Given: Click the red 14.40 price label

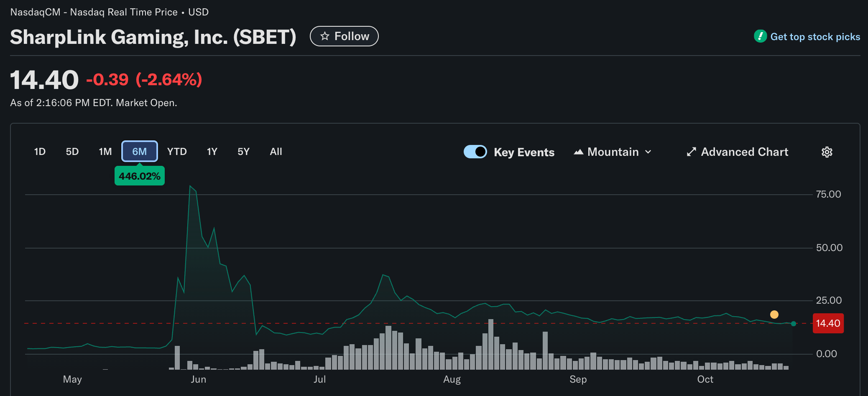Looking at the screenshot, I should (x=828, y=323).
